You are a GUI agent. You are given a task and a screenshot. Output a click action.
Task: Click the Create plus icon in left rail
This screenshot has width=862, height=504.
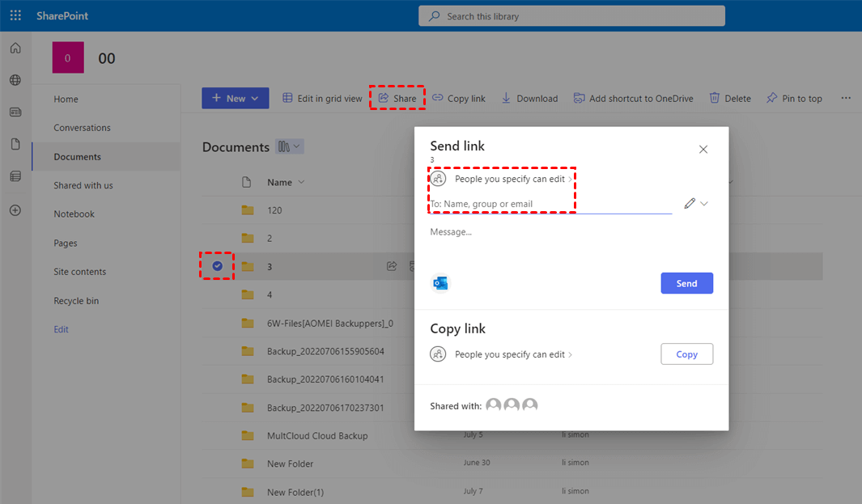point(15,210)
